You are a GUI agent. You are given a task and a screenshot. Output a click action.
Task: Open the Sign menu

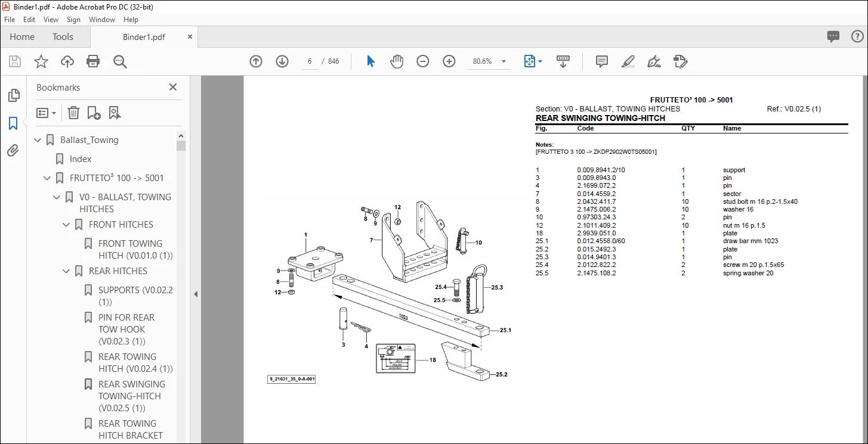[73, 20]
